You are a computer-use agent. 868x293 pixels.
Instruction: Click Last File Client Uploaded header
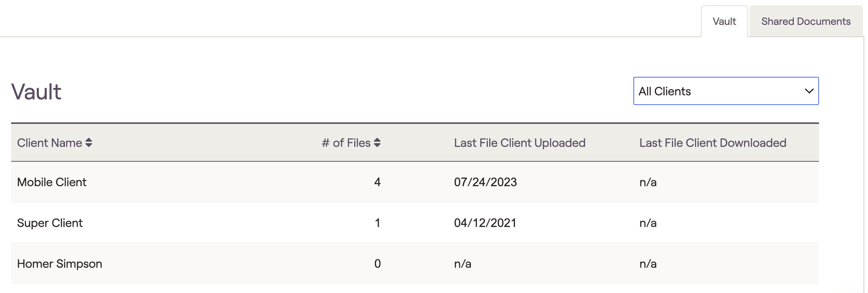519,143
